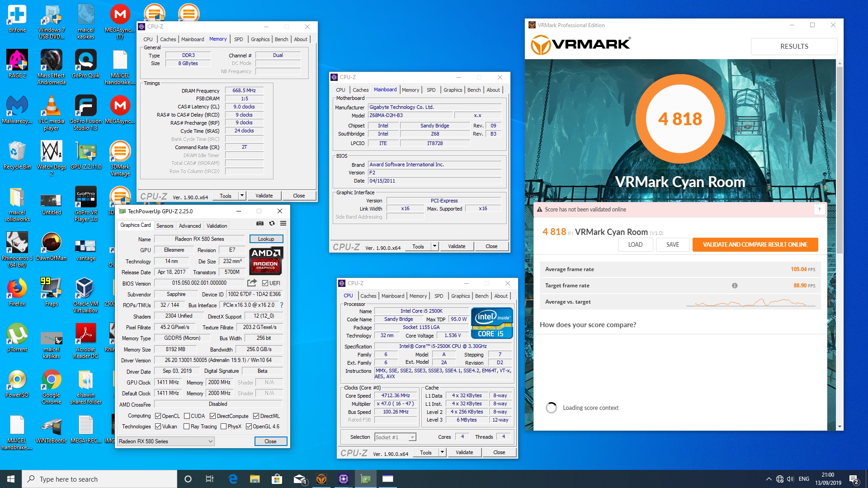This screenshot has height=488, width=868.
Task: Toggle the Ray Tracing checkbox
Action: coord(187,427)
